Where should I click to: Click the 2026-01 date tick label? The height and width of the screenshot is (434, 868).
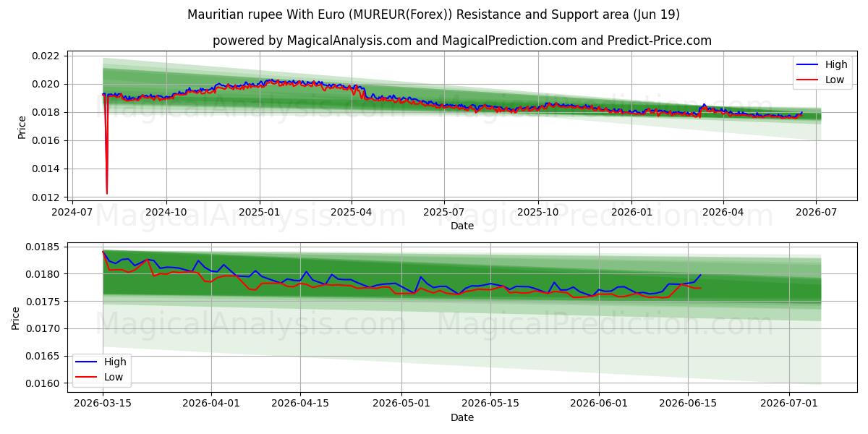[631, 212]
